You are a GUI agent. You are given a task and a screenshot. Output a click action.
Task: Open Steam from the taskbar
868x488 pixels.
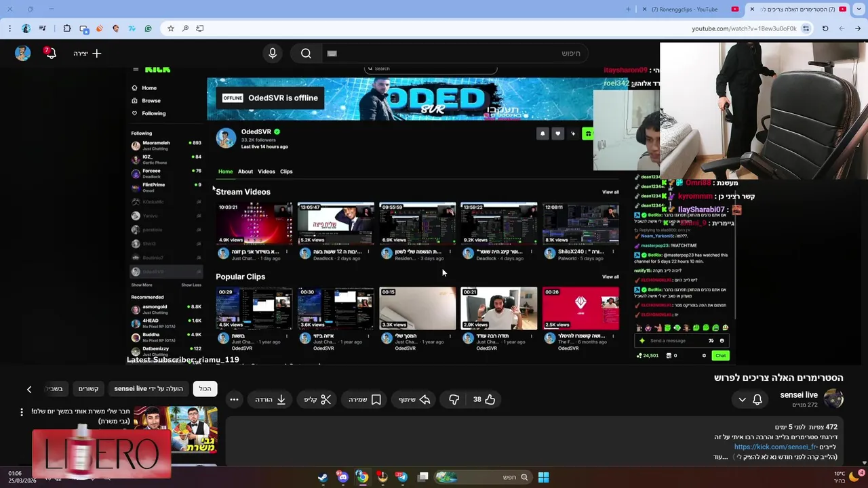click(x=323, y=477)
